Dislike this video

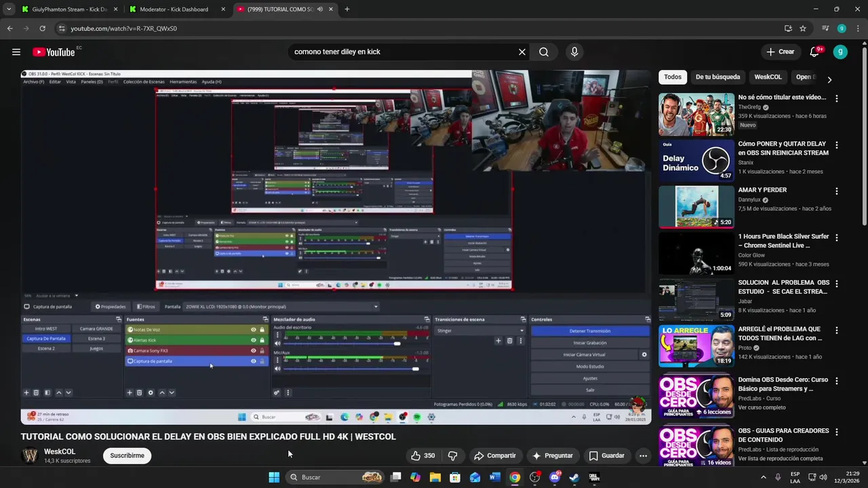[x=452, y=455]
